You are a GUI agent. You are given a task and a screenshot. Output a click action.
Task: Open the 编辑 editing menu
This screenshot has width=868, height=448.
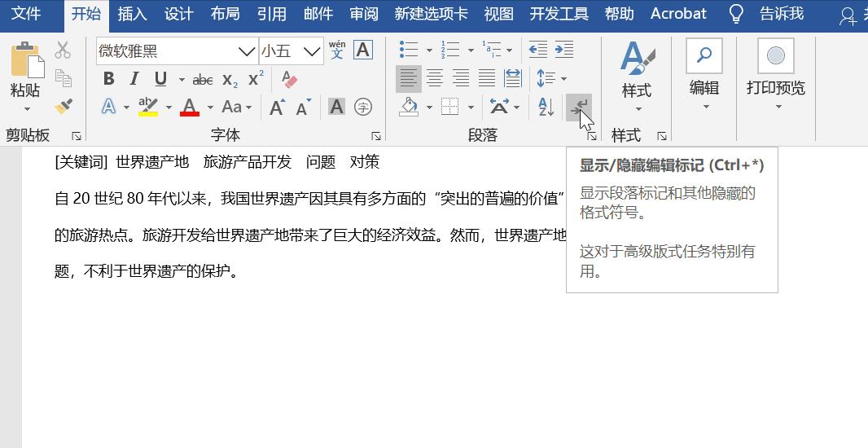(704, 74)
